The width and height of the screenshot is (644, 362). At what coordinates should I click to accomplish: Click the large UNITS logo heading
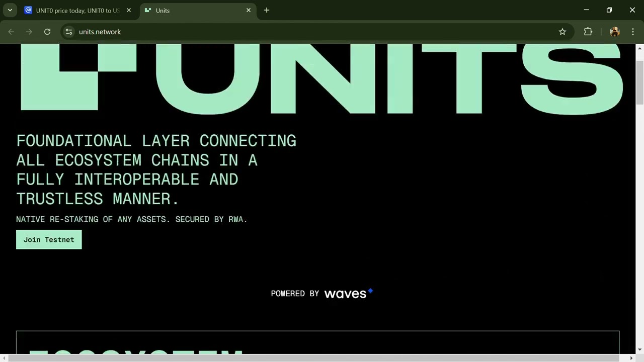(321, 78)
